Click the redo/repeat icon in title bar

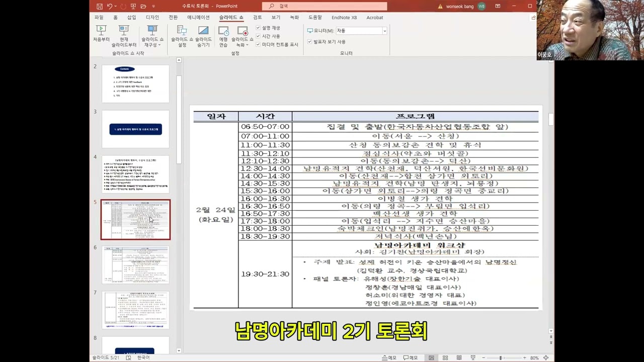tap(123, 6)
